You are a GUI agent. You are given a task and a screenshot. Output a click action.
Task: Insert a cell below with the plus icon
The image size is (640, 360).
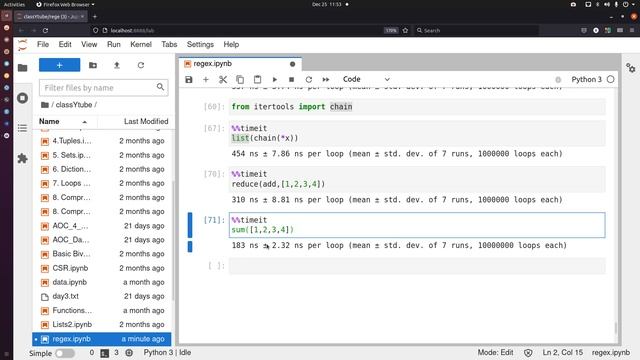click(x=206, y=80)
